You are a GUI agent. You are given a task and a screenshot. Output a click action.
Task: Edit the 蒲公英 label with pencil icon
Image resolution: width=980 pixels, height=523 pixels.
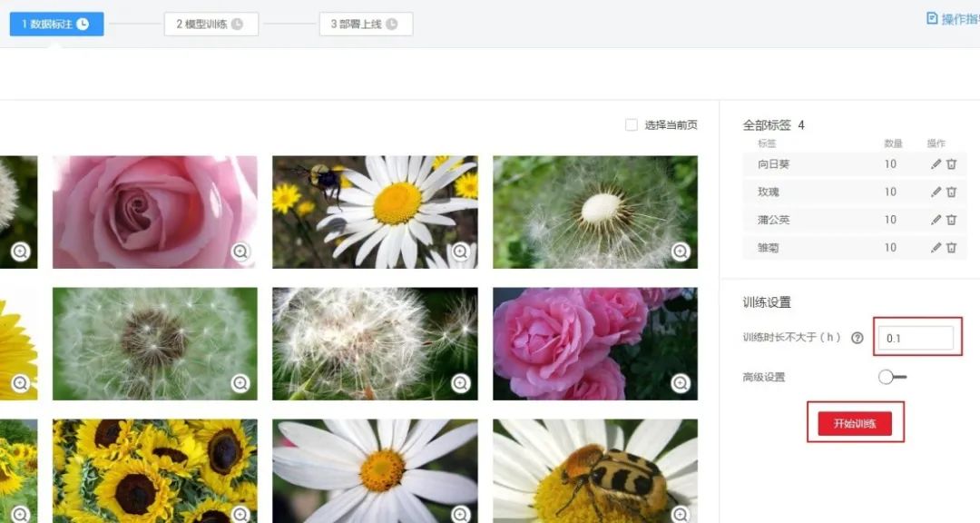click(936, 220)
